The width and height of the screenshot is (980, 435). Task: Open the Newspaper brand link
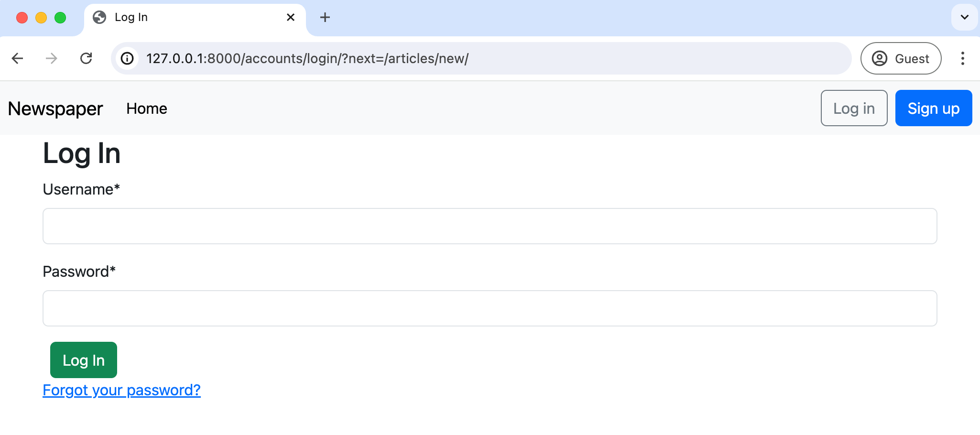(x=55, y=109)
